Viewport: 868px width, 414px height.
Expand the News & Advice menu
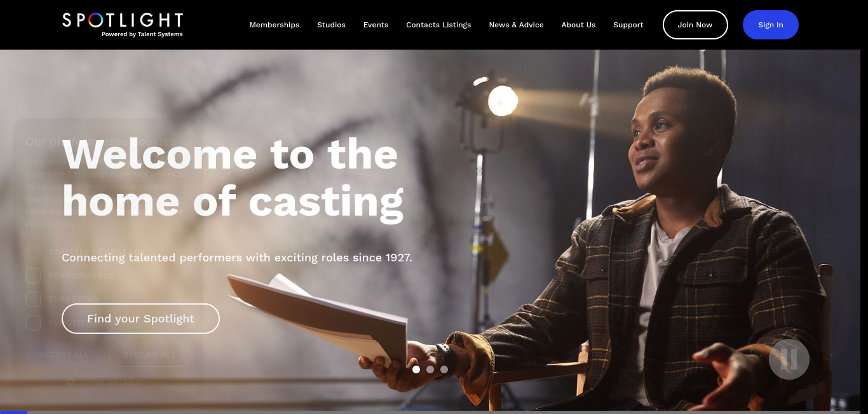click(x=516, y=25)
